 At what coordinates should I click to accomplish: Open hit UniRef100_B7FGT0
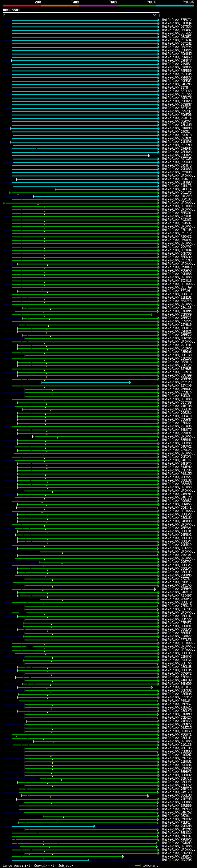pyautogui.click(x=176, y=20)
